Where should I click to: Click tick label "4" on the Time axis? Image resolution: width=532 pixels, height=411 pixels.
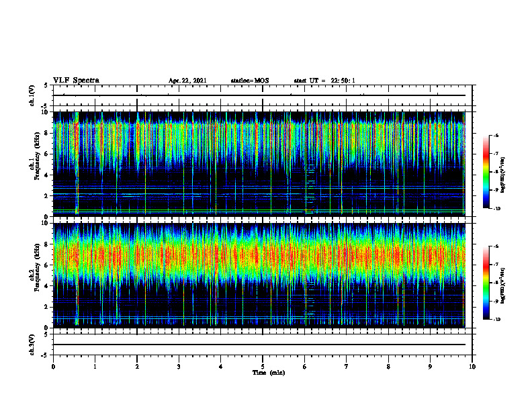click(x=221, y=367)
